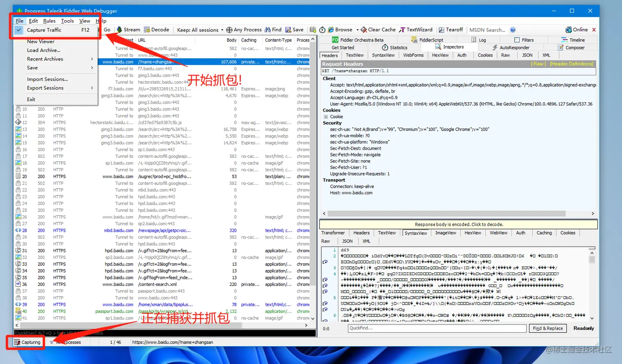Select session 20 /sugrec?prod=pc_his row
This screenshot has width=622, height=364.
coord(162,177)
